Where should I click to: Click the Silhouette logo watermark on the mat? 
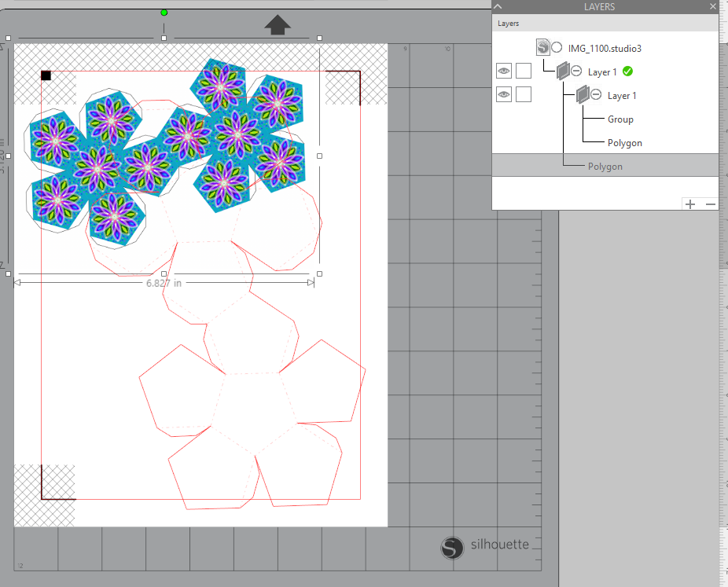[x=452, y=548]
